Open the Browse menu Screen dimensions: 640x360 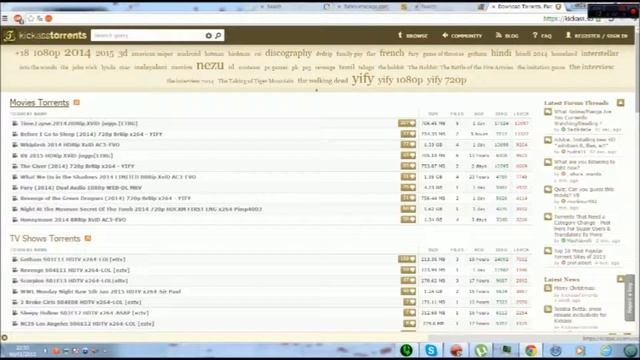[x=413, y=36]
